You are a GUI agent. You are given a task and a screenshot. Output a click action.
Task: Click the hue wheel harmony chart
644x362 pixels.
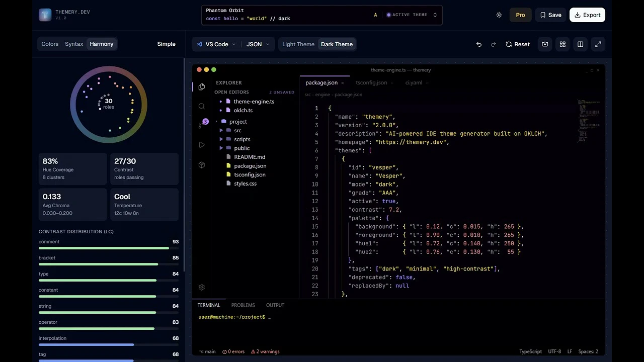[109, 105]
